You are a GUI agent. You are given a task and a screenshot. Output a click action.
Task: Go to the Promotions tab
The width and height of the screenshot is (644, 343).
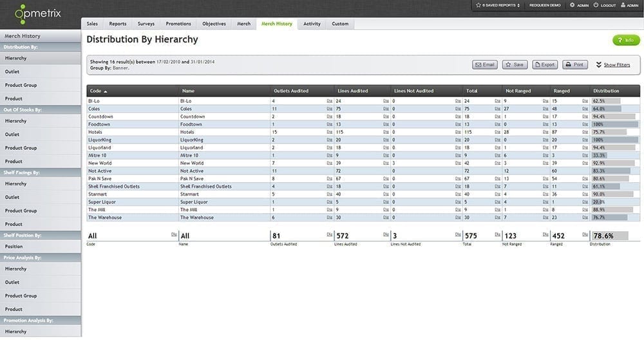(x=178, y=24)
